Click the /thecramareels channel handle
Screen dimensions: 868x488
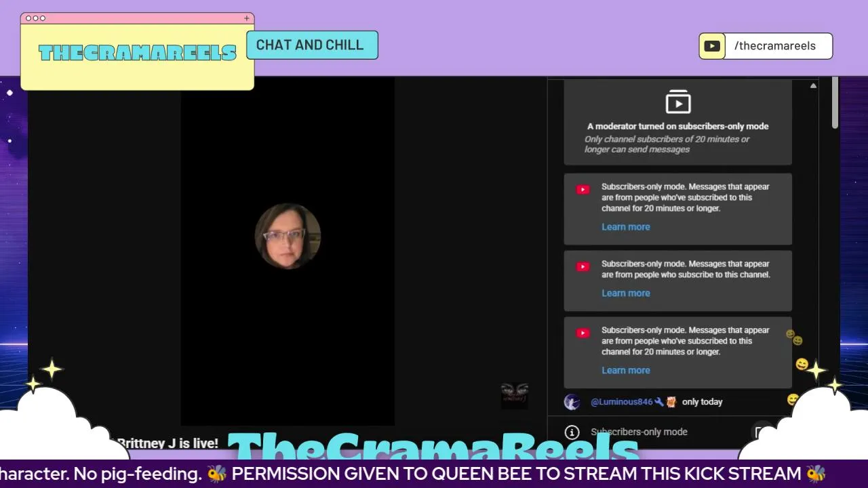[x=774, y=46]
